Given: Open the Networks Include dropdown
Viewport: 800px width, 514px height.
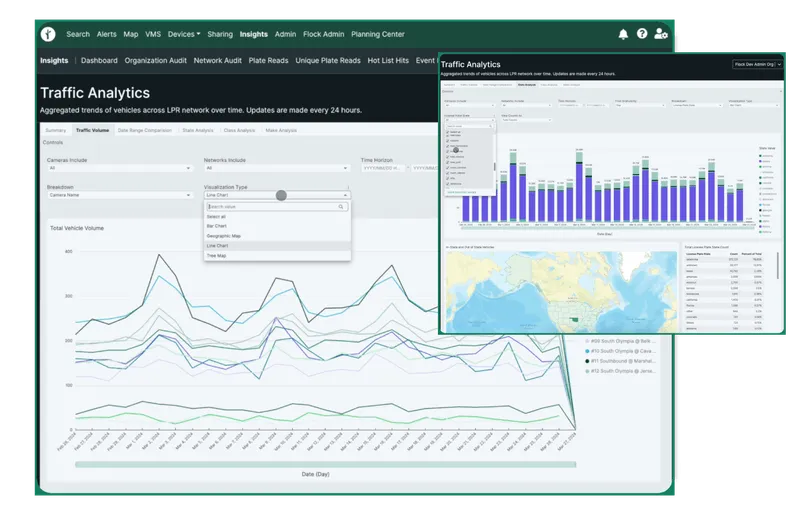Looking at the screenshot, I should pyautogui.click(x=277, y=168).
